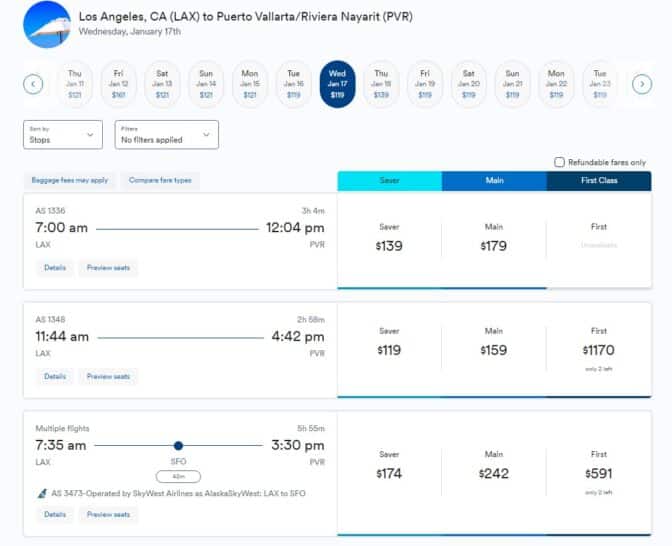Screen dimensions: 672x546
Task: Preview seats for flight AS 1336
Action: click(108, 268)
